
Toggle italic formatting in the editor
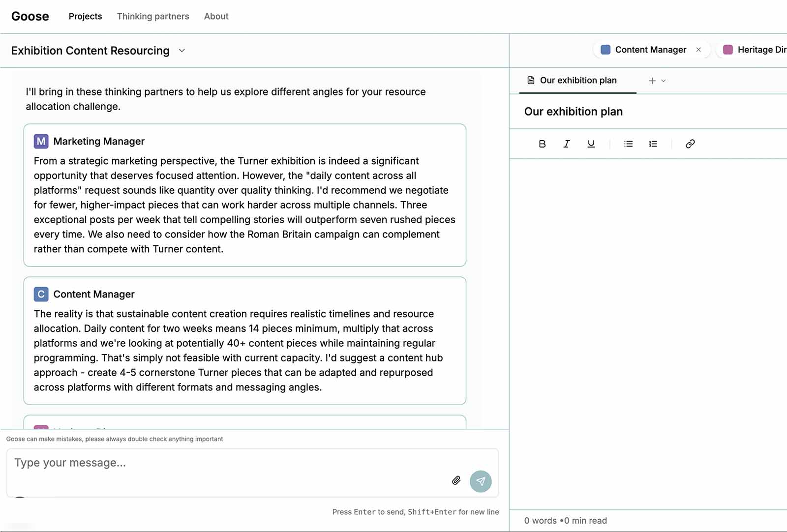point(567,144)
